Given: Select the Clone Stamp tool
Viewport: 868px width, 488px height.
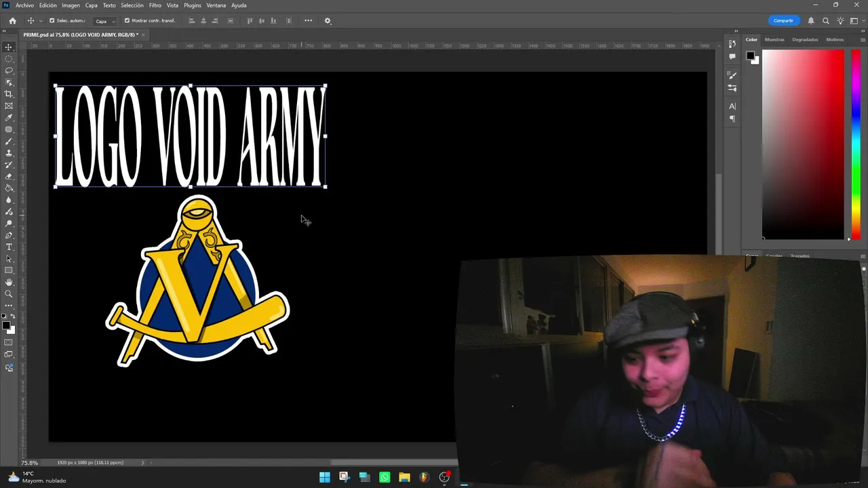Looking at the screenshot, I should [9, 153].
